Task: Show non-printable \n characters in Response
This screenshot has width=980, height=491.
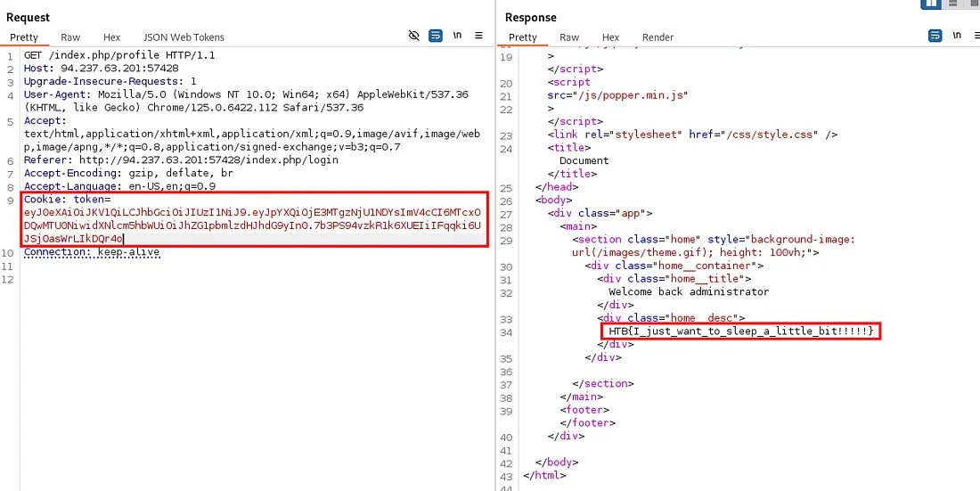Action: [956, 36]
